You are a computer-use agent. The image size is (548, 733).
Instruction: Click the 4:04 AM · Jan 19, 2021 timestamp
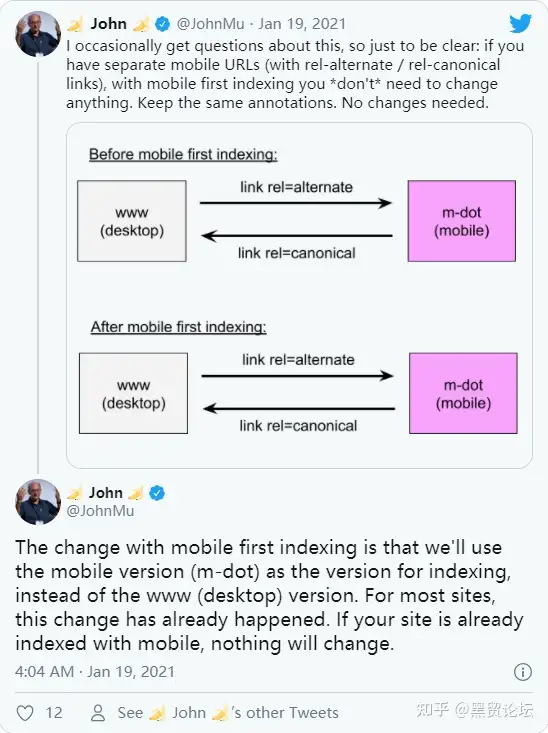click(x=94, y=672)
